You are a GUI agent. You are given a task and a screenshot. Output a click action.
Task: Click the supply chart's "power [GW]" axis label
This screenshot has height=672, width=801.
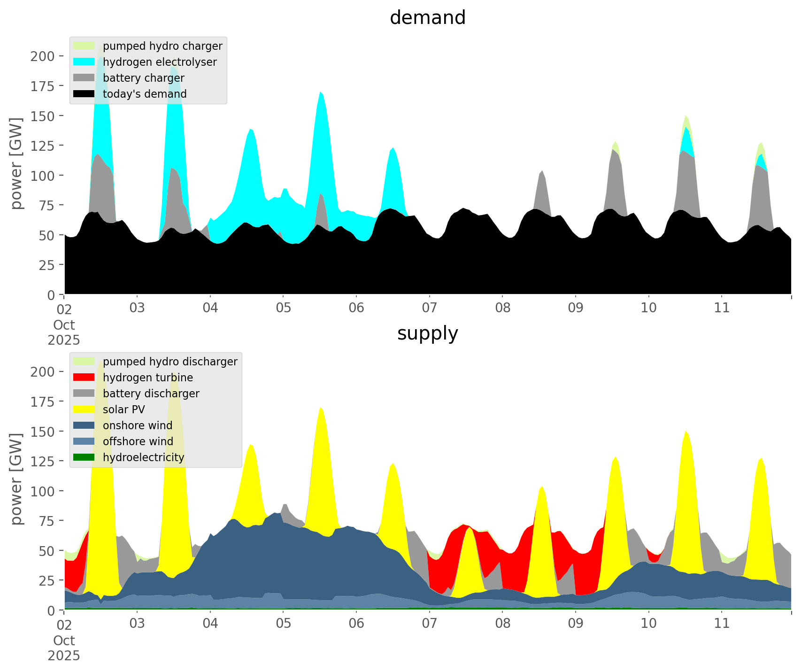coord(17,479)
